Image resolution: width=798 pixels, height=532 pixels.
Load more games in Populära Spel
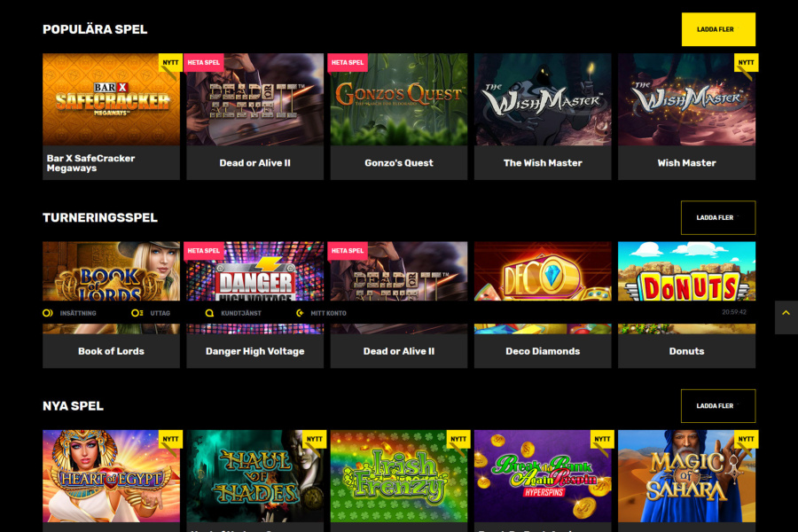coord(718,29)
